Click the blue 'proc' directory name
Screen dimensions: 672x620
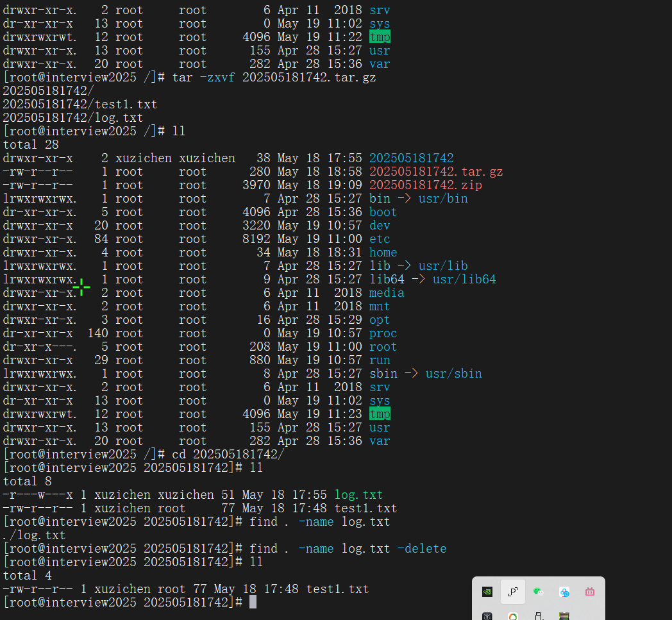coord(383,333)
